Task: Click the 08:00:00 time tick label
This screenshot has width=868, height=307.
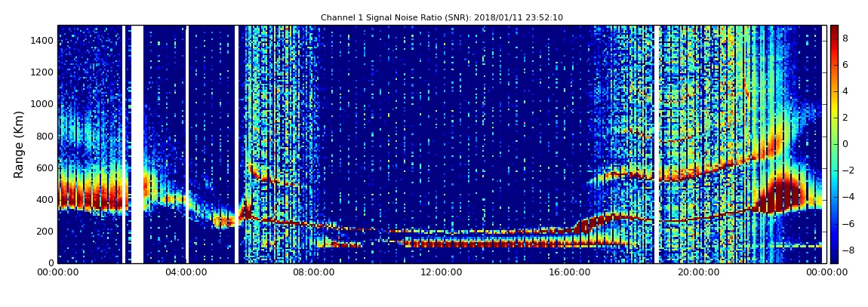Action: [315, 272]
